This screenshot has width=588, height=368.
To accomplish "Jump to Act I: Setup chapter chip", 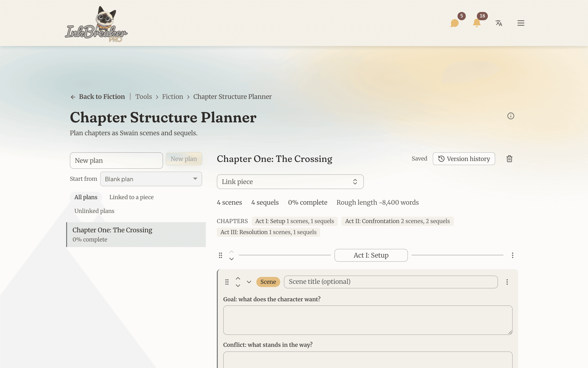I will (x=294, y=221).
